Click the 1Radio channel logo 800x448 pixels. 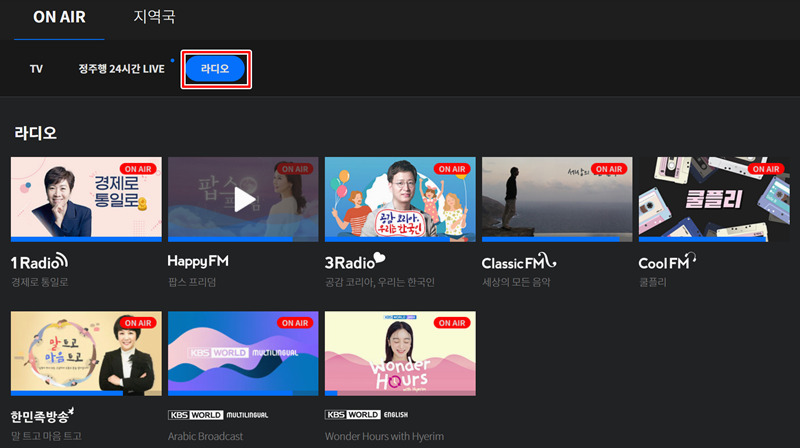(39, 262)
